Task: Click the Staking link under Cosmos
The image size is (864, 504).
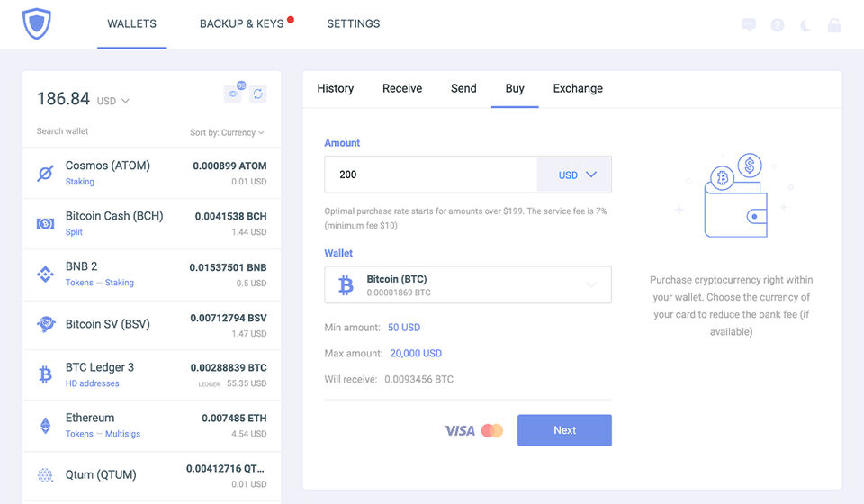Action: tap(80, 182)
